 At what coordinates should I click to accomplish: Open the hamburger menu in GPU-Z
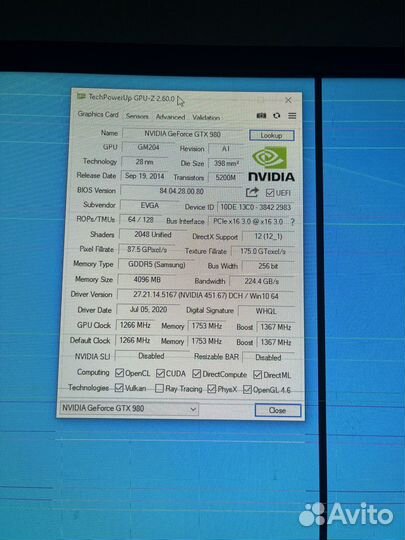tap(292, 116)
